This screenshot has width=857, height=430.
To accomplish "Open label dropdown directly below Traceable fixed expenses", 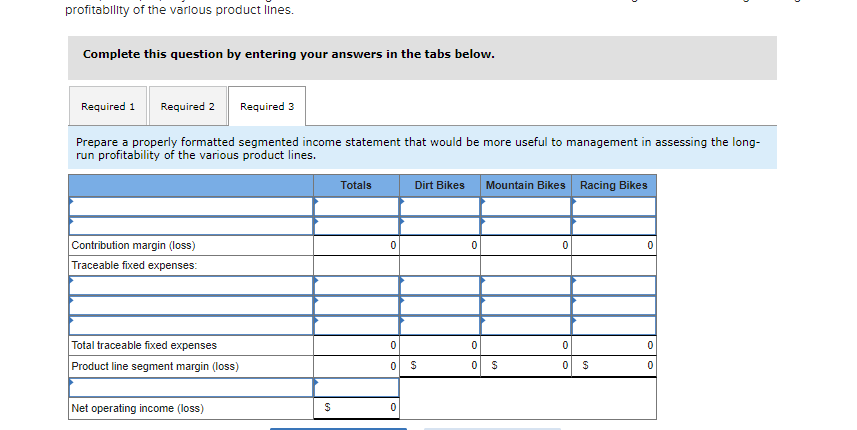I will click(191, 285).
